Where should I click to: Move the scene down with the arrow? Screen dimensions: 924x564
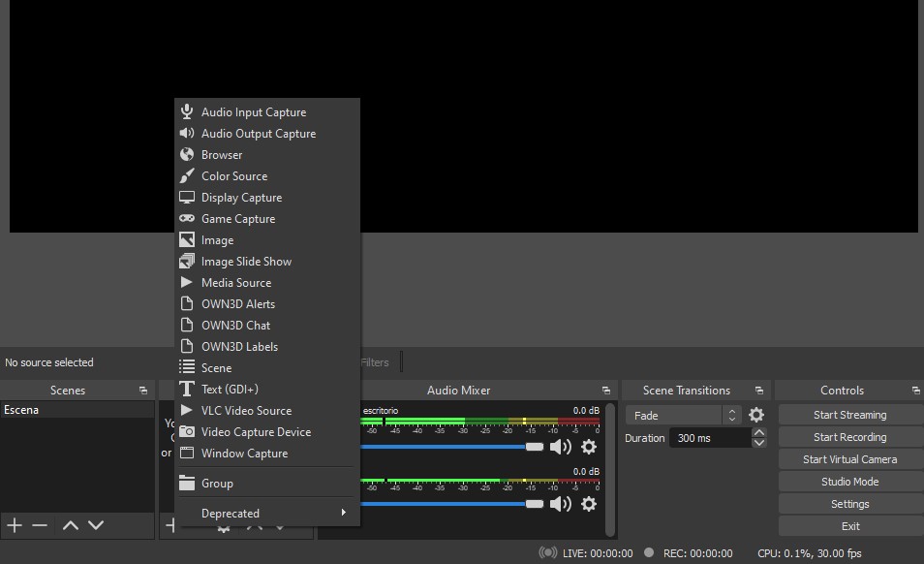[x=95, y=525]
